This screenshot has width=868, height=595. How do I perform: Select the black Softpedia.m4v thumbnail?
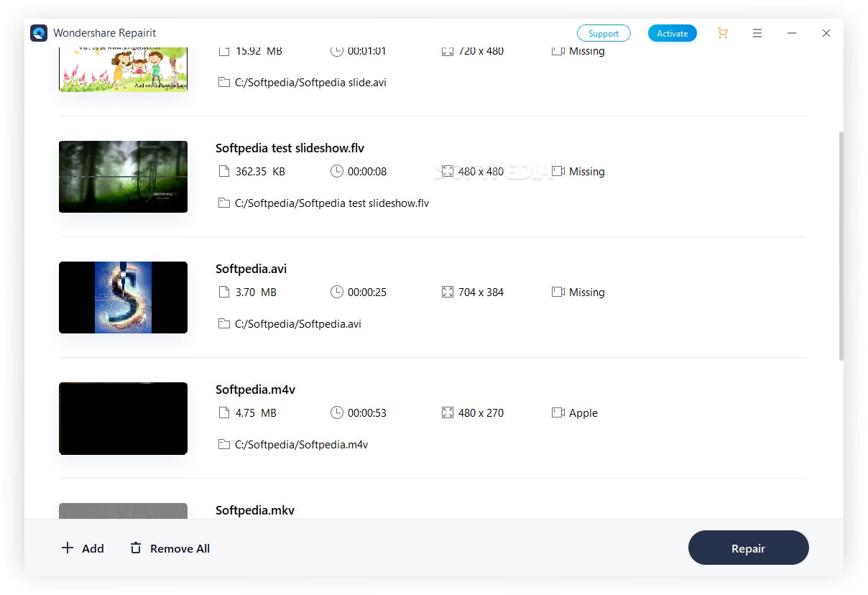123,418
